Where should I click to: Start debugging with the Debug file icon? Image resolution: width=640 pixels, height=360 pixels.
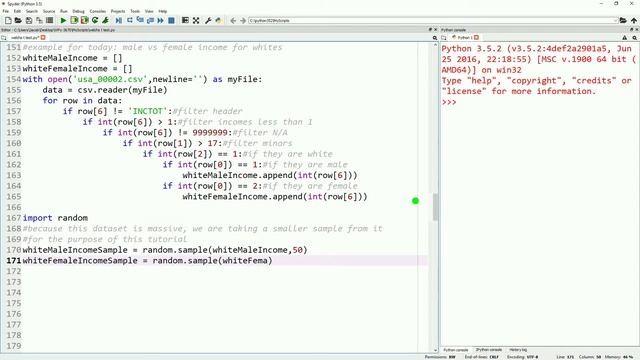119,20
